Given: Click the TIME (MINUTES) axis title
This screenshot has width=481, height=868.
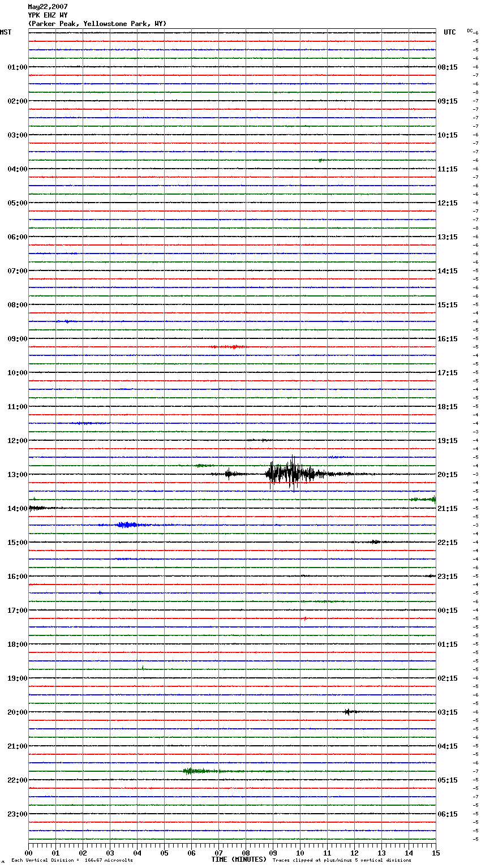Looking at the screenshot, I should click(x=239, y=860).
